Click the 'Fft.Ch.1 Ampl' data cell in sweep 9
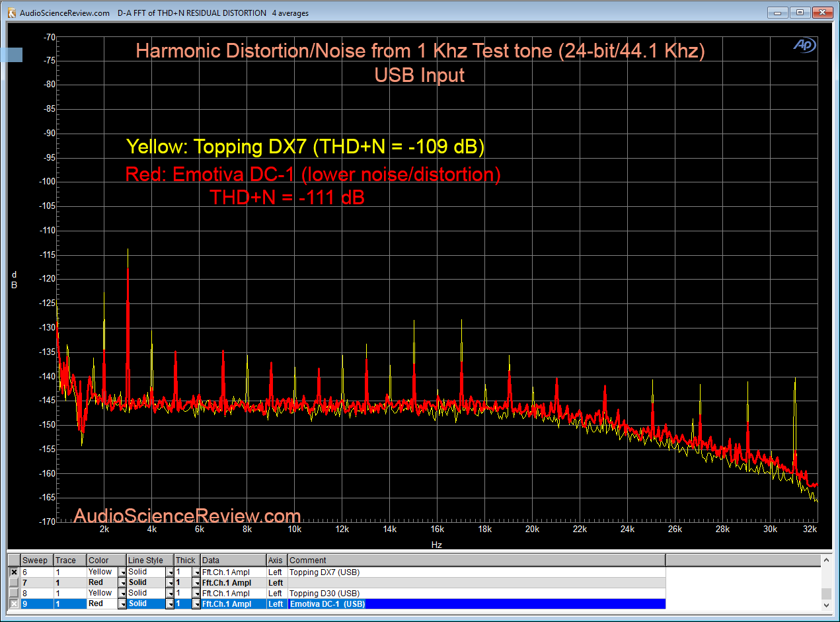The height and width of the screenshot is (622, 840). coord(233,604)
